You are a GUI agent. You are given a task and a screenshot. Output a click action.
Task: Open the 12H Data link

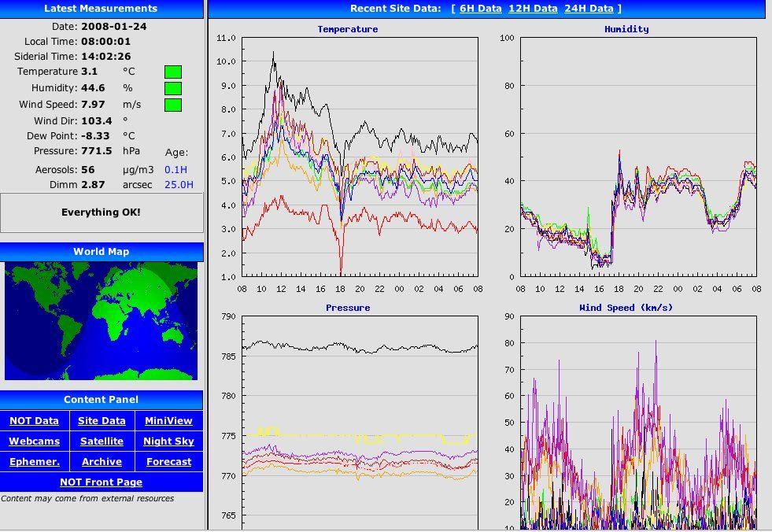tap(533, 9)
